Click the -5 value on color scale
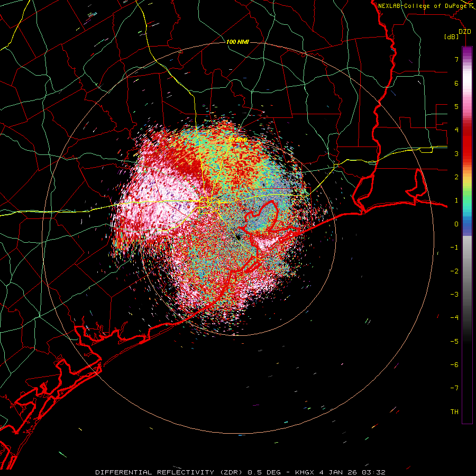476x476 pixels. [454, 342]
